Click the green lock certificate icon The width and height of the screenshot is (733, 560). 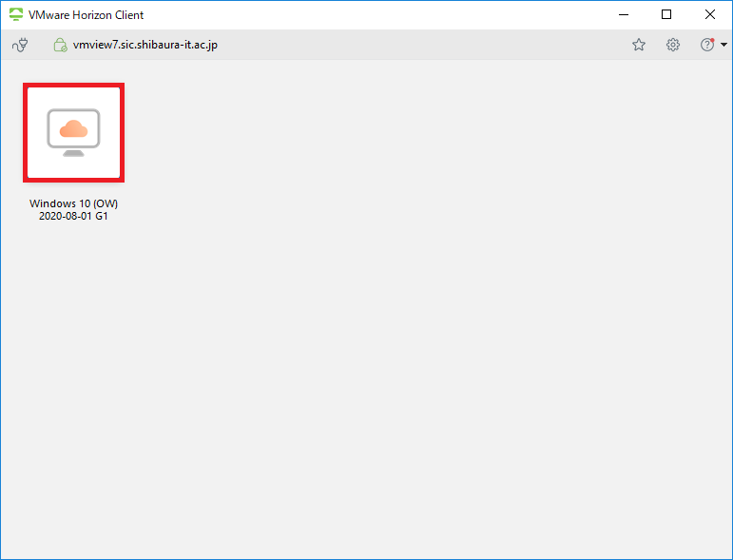tap(60, 45)
